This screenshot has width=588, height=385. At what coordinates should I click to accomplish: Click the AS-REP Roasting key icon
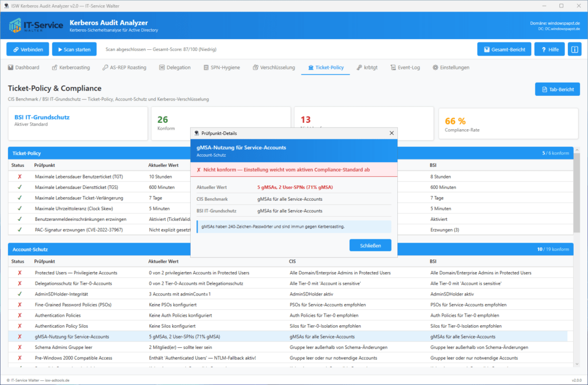coord(106,68)
